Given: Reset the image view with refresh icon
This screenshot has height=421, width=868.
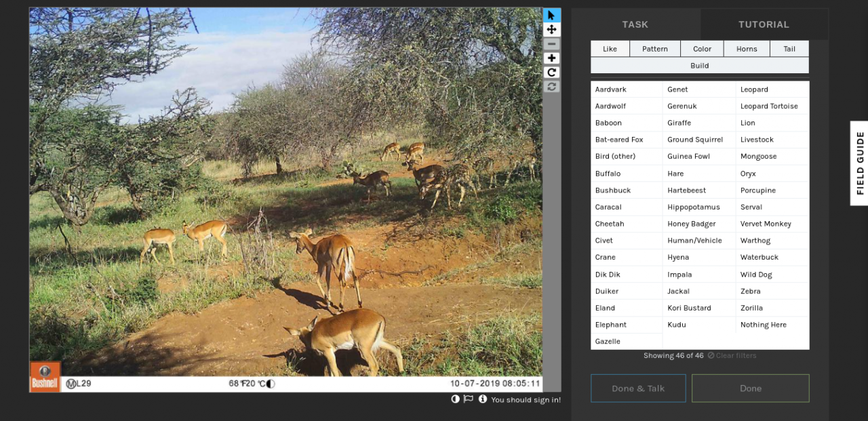Looking at the screenshot, I should coord(551,87).
